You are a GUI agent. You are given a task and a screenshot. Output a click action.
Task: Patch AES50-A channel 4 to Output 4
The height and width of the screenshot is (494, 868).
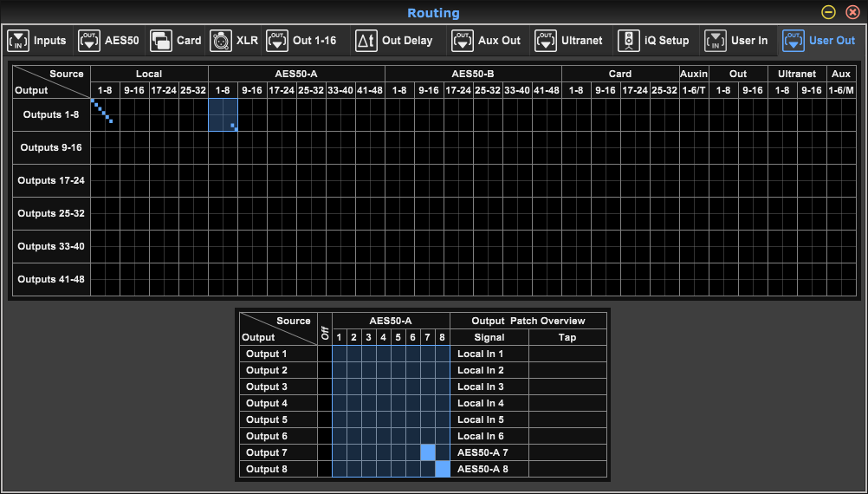(384, 403)
